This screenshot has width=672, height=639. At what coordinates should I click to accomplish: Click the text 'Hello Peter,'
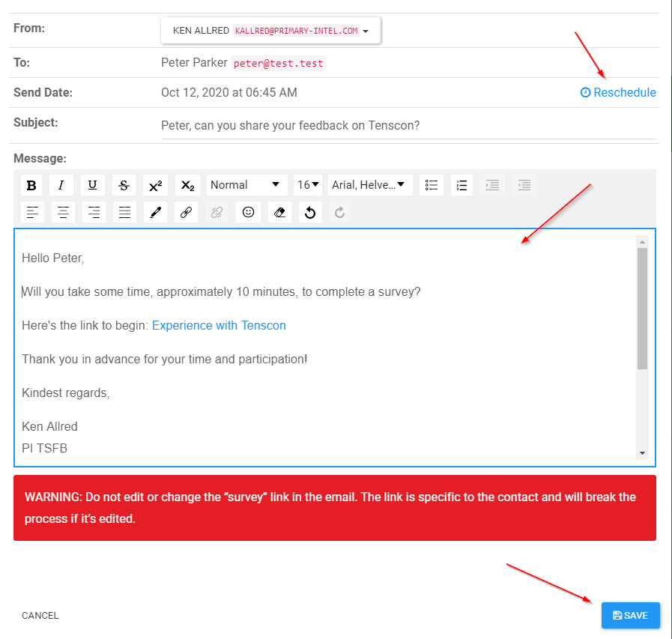(x=52, y=258)
